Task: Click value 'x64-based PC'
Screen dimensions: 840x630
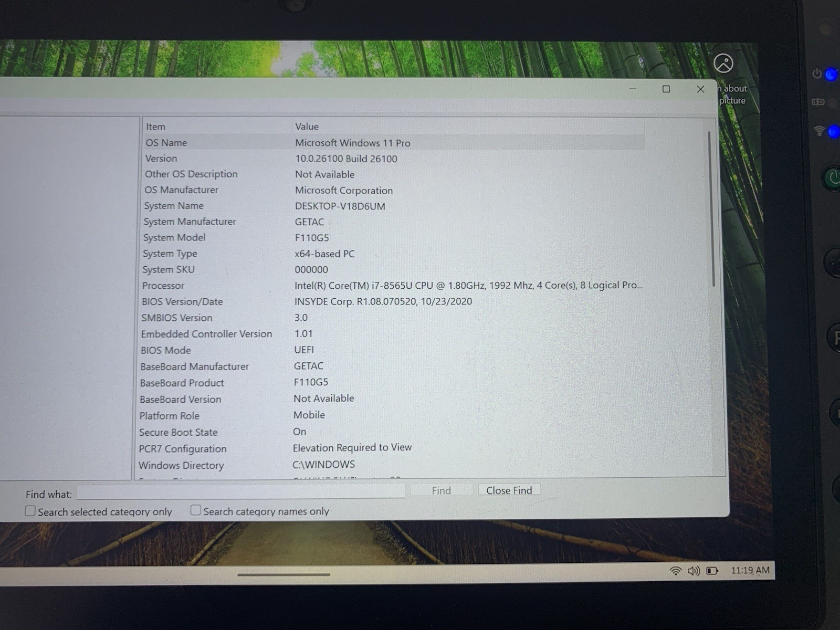Action: pos(324,254)
